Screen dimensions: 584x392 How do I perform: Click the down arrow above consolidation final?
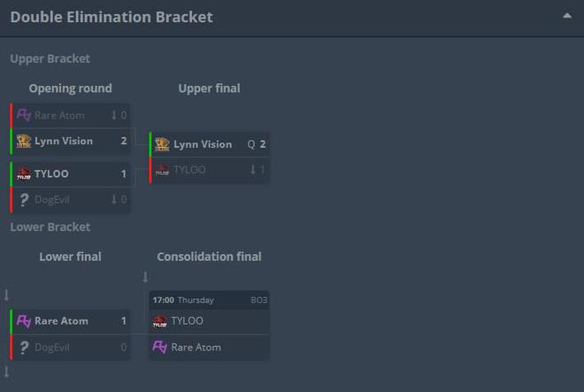(145, 277)
